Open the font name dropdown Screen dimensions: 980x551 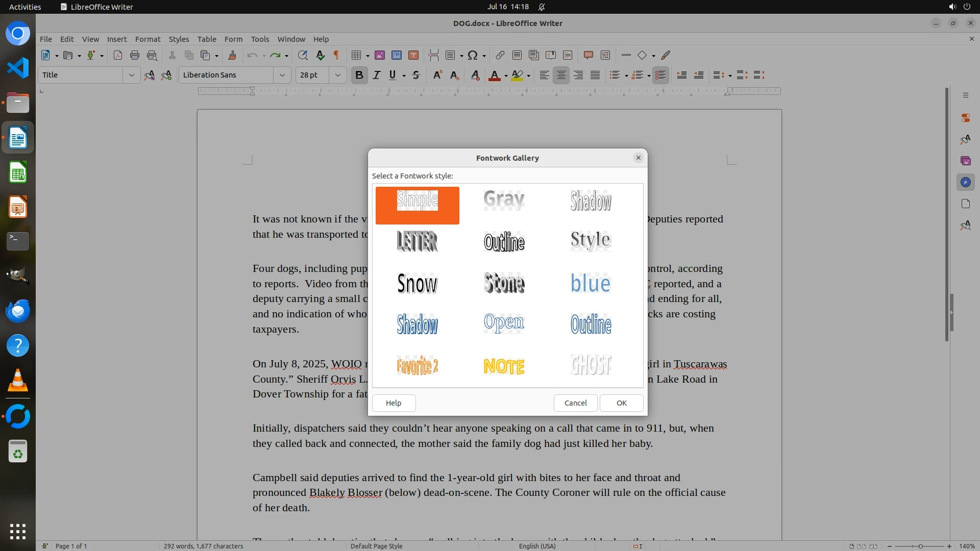(x=282, y=75)
